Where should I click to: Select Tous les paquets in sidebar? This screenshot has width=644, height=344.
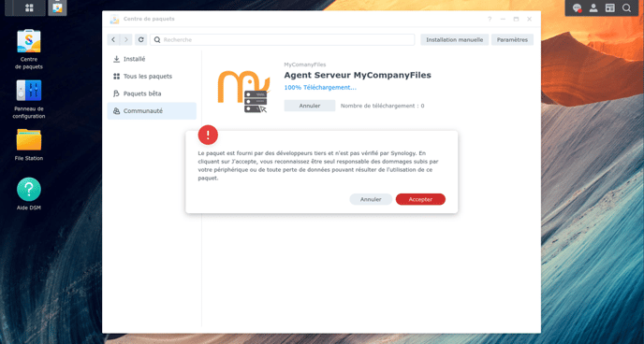(152, 77)
